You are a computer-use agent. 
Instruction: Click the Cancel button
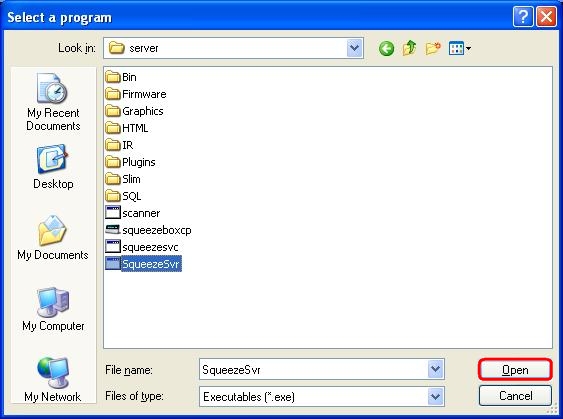click(x=515, y=396)
